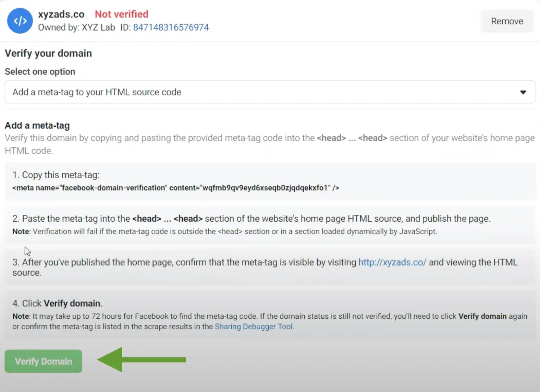Open the verification method dropdown
The height and width of the screenshot is (392, 540).
click(x=270, y=92)
